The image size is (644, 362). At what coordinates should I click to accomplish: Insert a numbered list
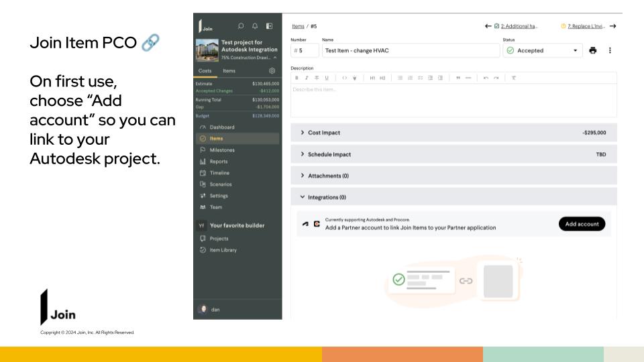tap(410, 78)
